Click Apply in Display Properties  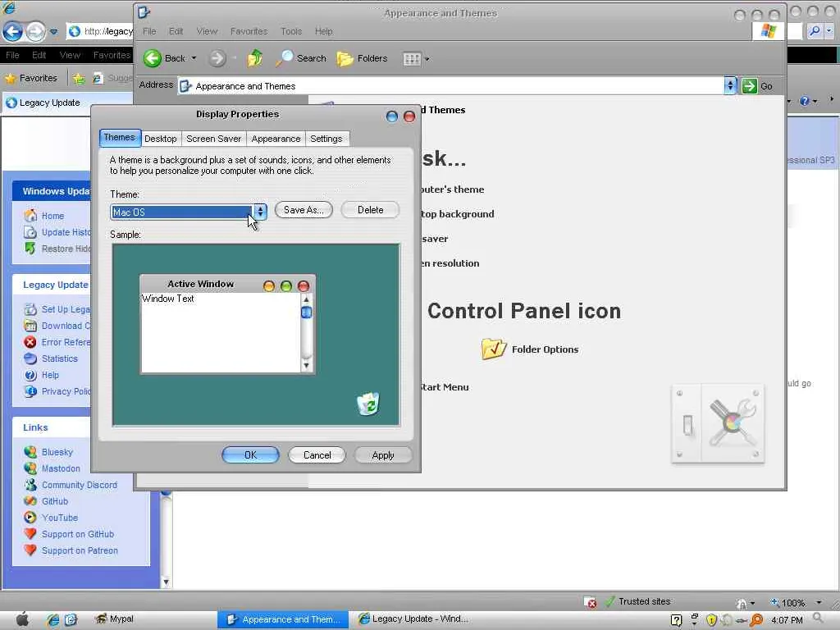(x=383, y=454)
